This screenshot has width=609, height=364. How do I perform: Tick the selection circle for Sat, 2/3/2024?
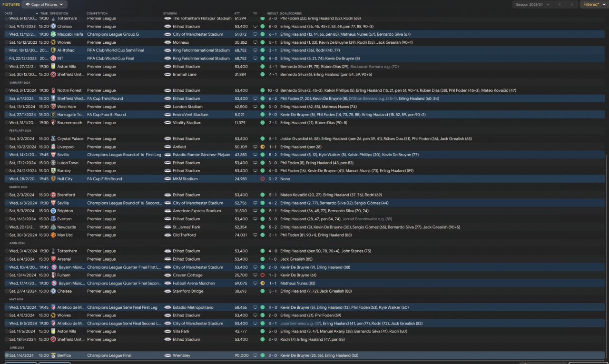point(7,195)
